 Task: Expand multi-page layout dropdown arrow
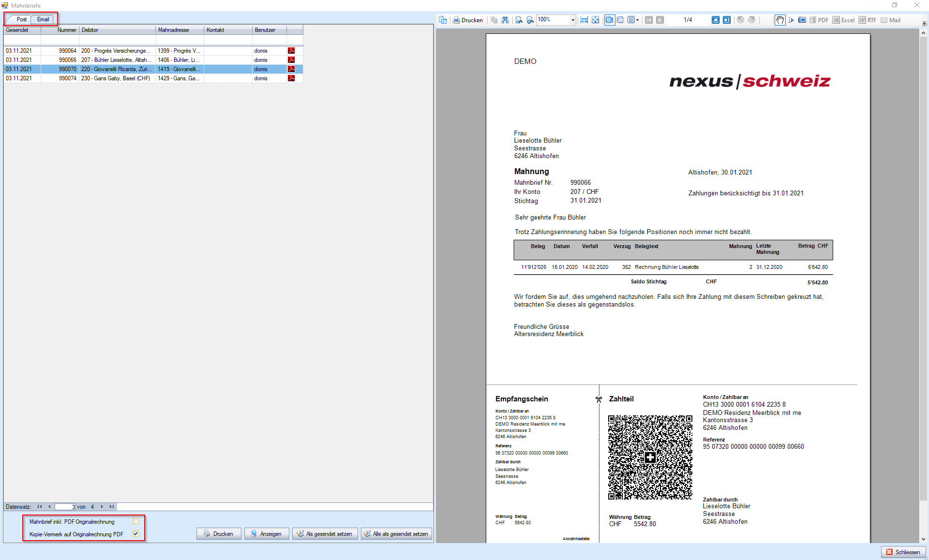637,20
